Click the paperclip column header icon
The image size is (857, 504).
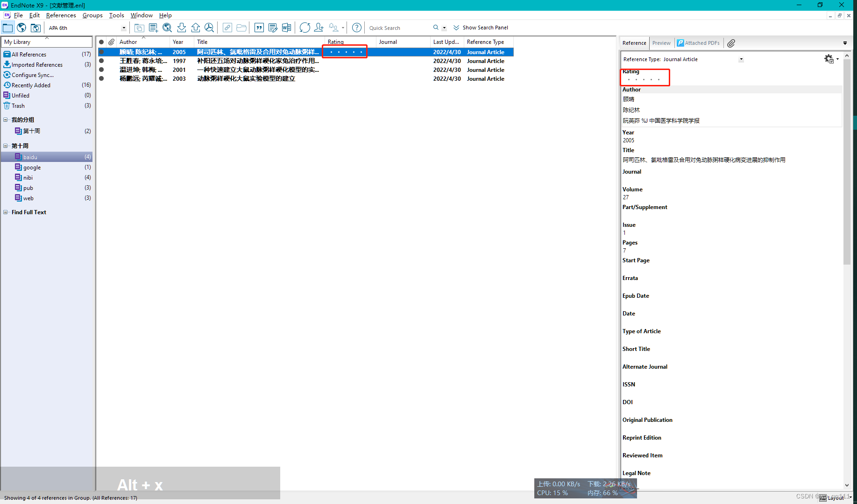[112, 42]
